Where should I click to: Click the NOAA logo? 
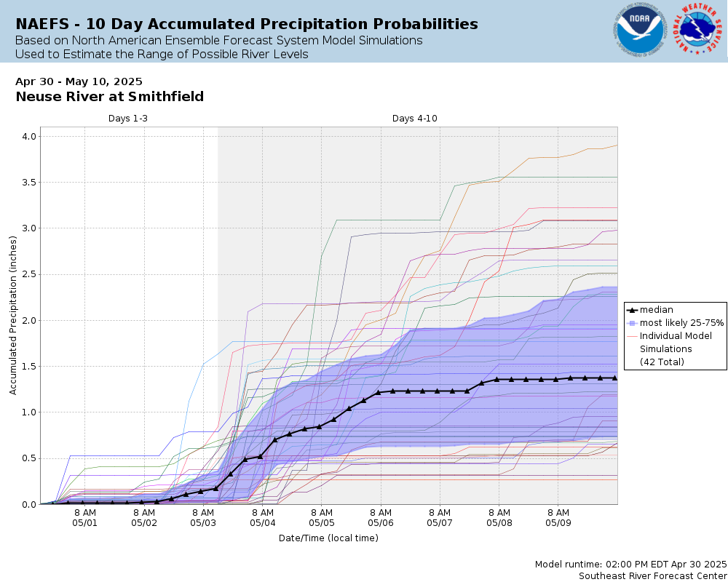click(x=640, y=30)
